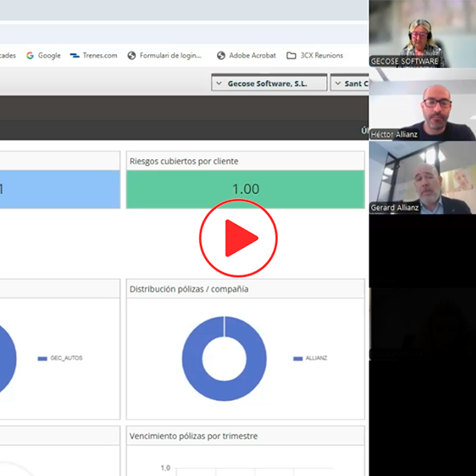Open the 3CX Reunions bookmarks folder
The width and height of the screenshot is (476, 476).
314,56
